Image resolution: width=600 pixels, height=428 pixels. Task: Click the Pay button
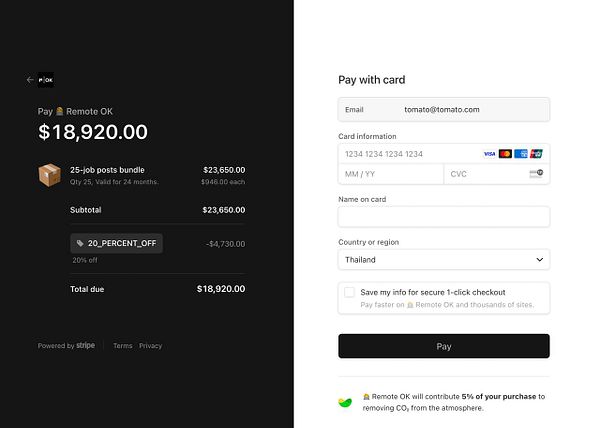pos(444,346)
